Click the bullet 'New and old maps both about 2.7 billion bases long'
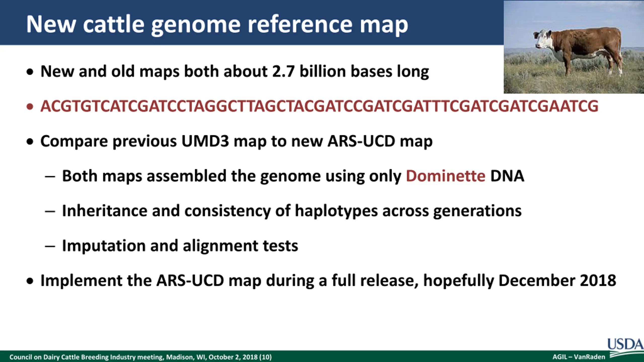 234,72
